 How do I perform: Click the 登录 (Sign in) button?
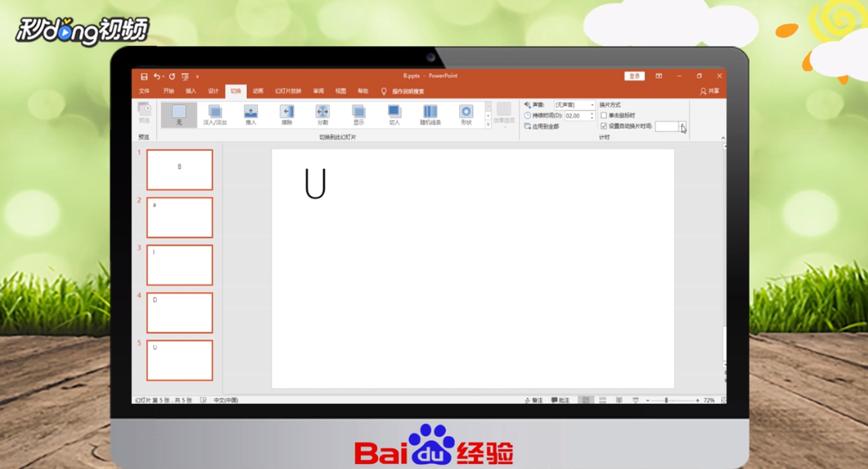(x=634, y=76)
